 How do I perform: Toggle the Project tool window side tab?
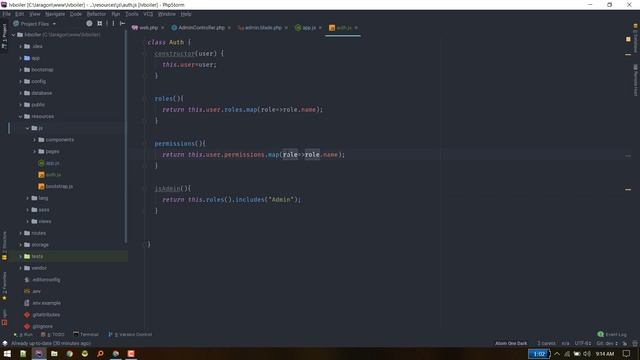4,36
